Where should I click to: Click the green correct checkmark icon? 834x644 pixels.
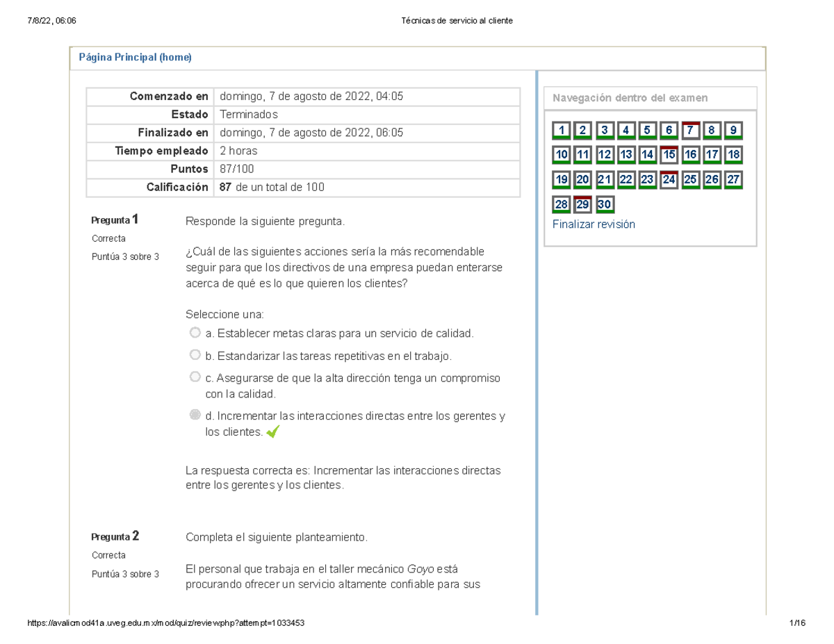coord(272,432)
